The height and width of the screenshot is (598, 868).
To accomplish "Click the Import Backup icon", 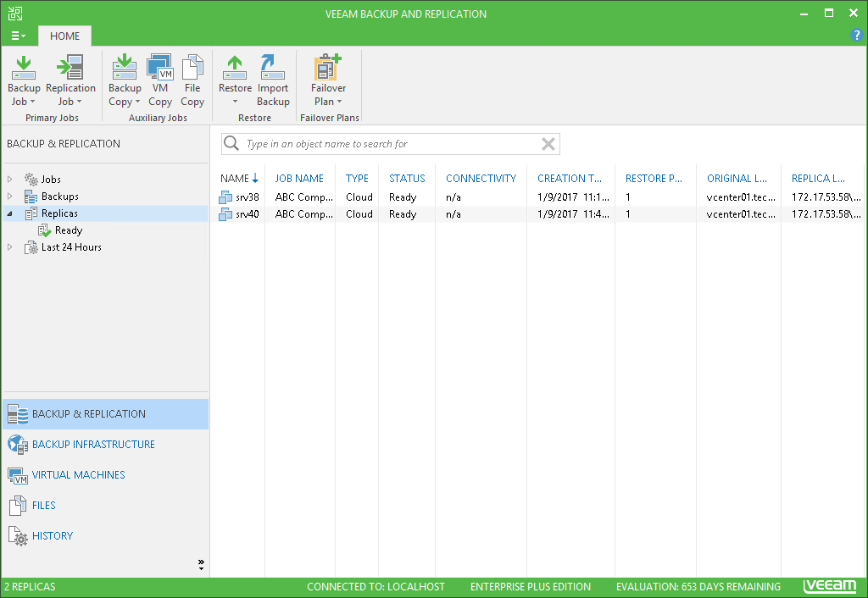I will coord(272,67).
